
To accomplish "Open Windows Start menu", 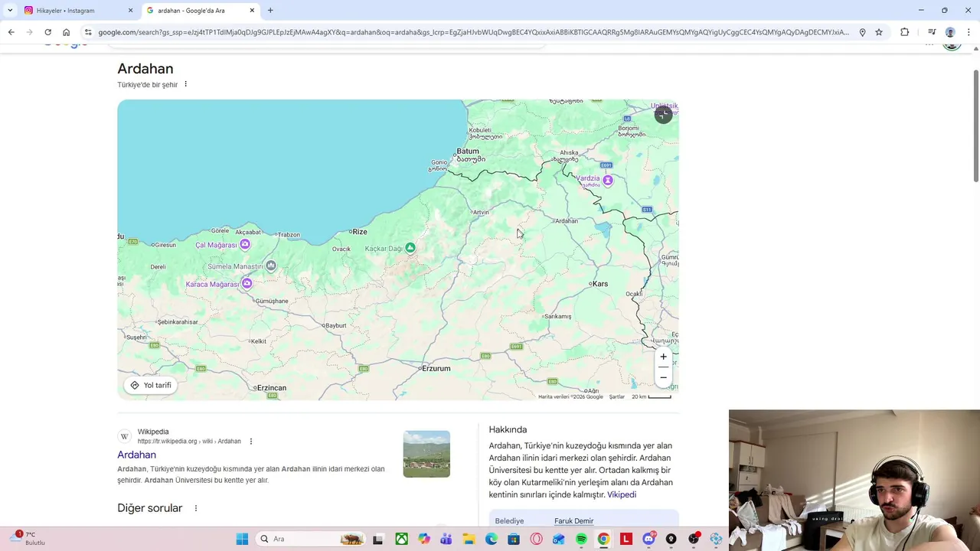I will click(x=242, y=539).
